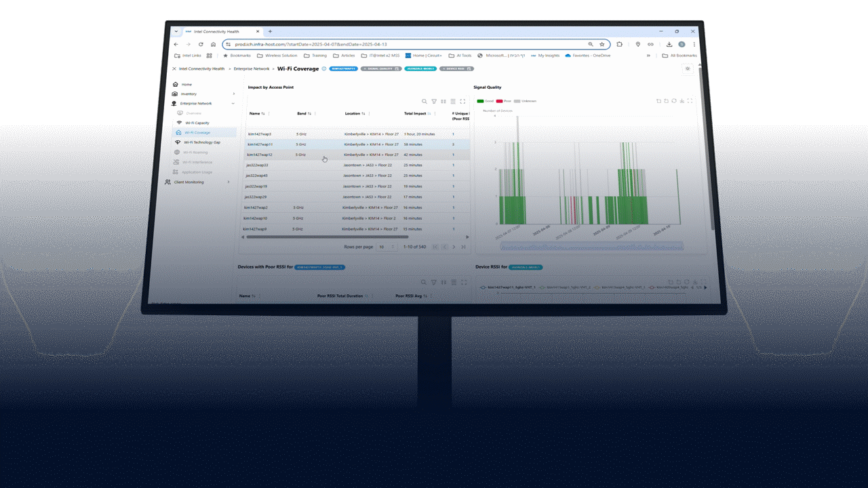Reload the page in the browser
This screenshot has width=868, height=488.
pos(201,44)
